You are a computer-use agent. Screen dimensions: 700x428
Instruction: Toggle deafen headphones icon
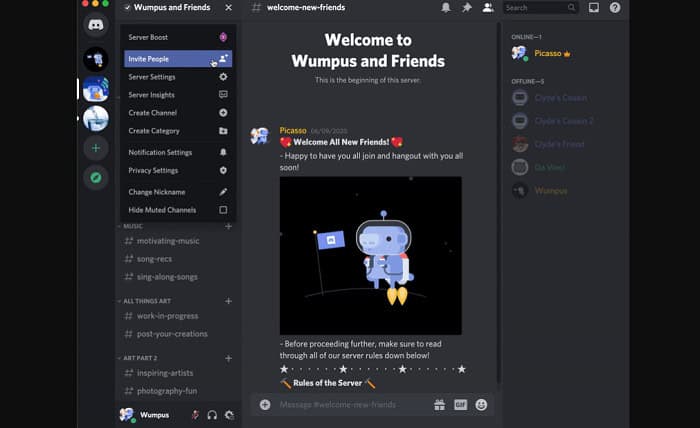[x=212, y=415]
